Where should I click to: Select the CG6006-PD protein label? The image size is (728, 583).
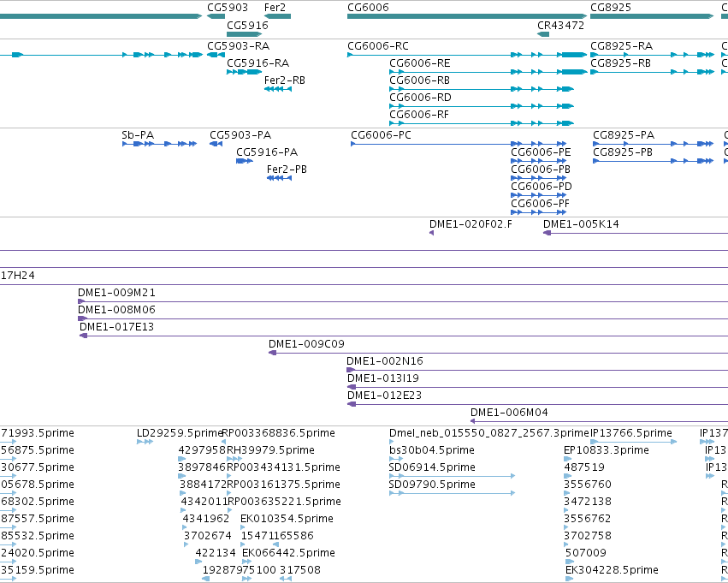click(x=542, y=187)
